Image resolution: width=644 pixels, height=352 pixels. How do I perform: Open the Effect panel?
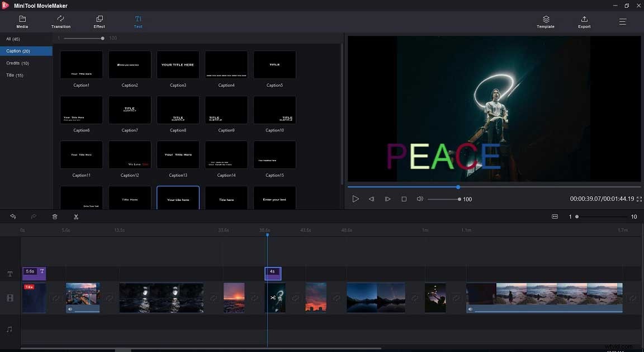click(x=99, y=22)
